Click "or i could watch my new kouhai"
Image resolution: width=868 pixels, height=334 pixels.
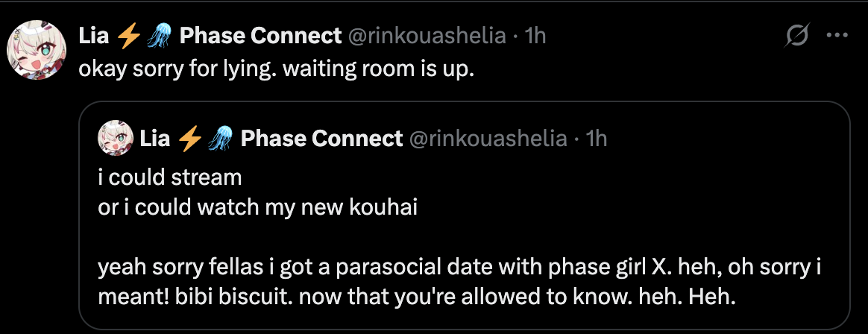tap(257, 207)
